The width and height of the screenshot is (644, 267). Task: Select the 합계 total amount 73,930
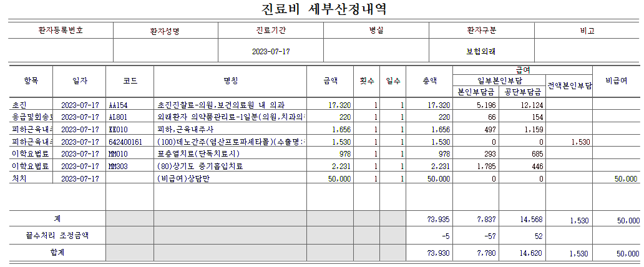pyautogui.click(x=437, y=253)
